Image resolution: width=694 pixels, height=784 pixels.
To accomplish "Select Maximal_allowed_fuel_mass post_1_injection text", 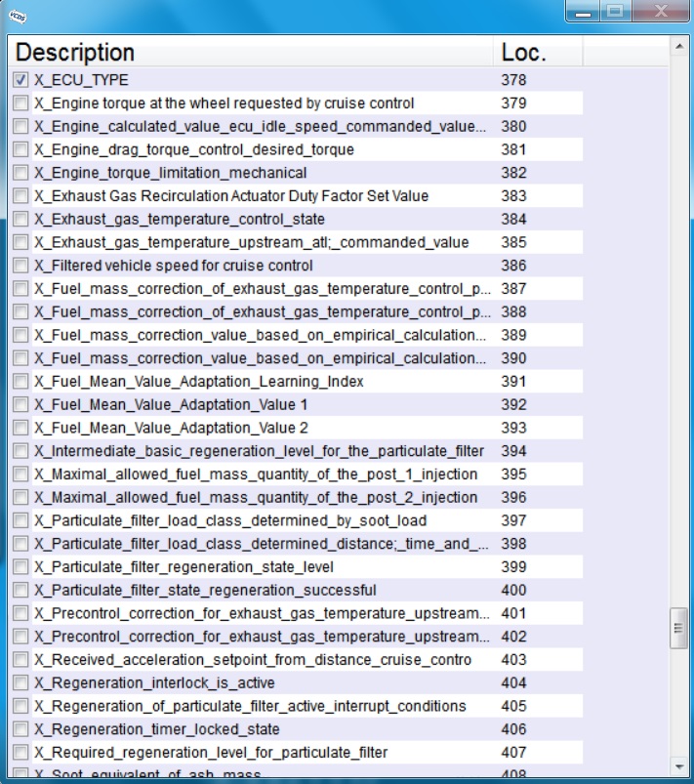I will click(256, 475).
